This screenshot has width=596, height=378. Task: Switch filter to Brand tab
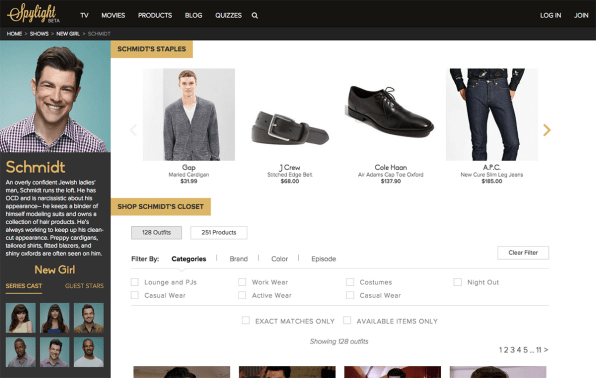238,259
